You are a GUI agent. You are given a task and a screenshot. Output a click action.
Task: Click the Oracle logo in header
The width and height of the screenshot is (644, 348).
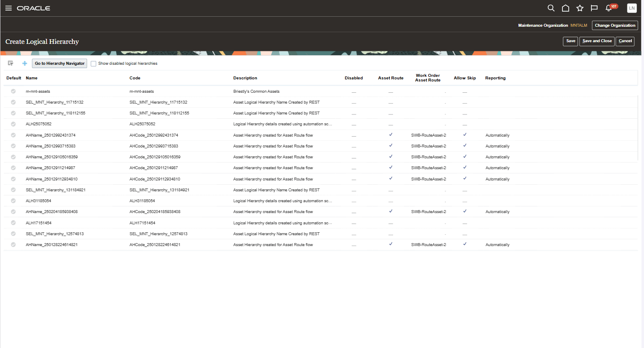click(33, 8)
